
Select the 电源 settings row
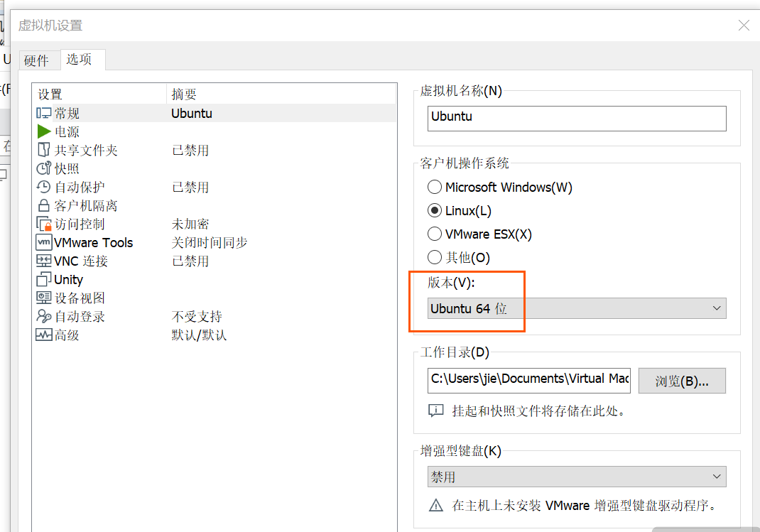pos(215,132)
